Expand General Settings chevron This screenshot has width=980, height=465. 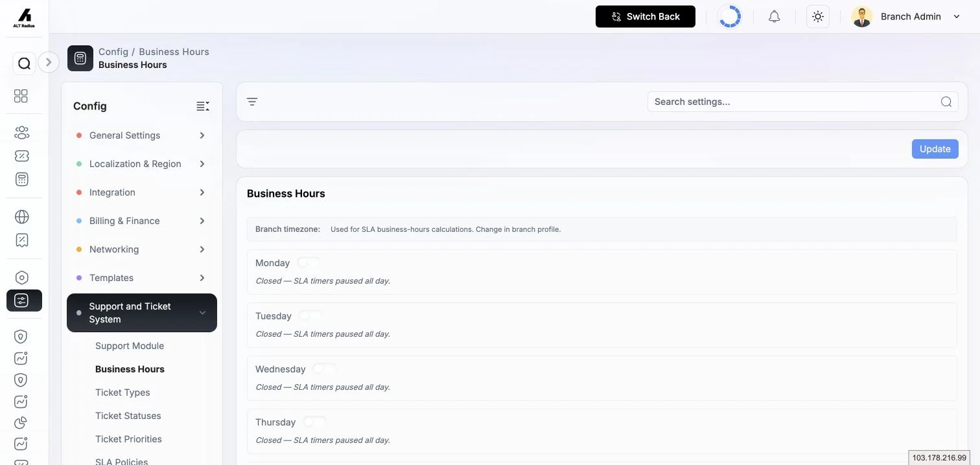[x=202, y=135]
